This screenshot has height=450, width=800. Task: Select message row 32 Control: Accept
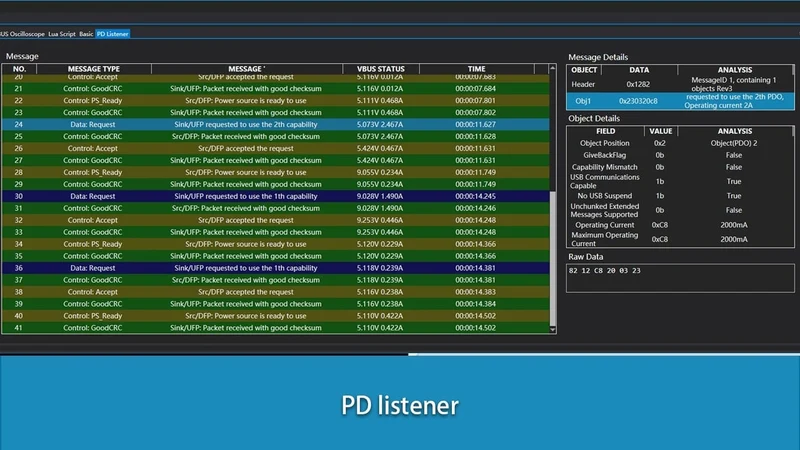click(276, 220)
